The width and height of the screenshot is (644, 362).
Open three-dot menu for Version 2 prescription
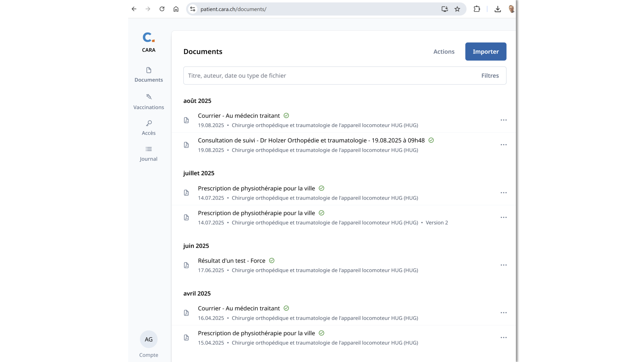504,218
